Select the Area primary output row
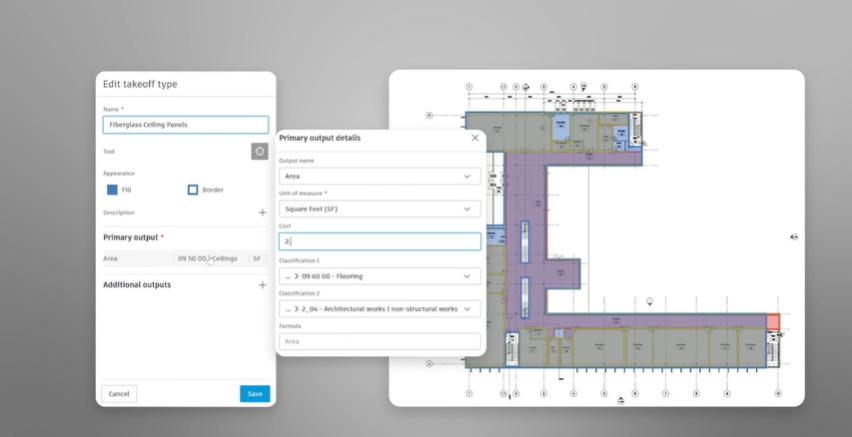This screenshot has width=852, height=437. click(x=185, y=259)
